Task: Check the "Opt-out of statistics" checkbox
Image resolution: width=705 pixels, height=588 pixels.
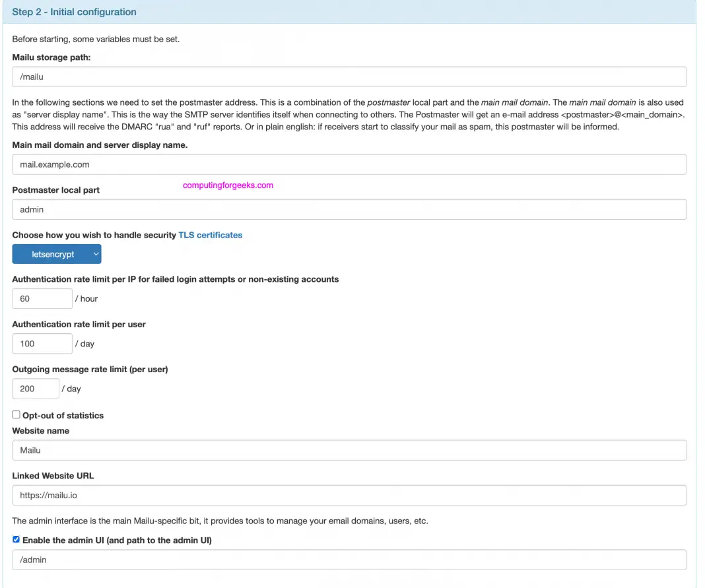Action: (x=16, y=414)
